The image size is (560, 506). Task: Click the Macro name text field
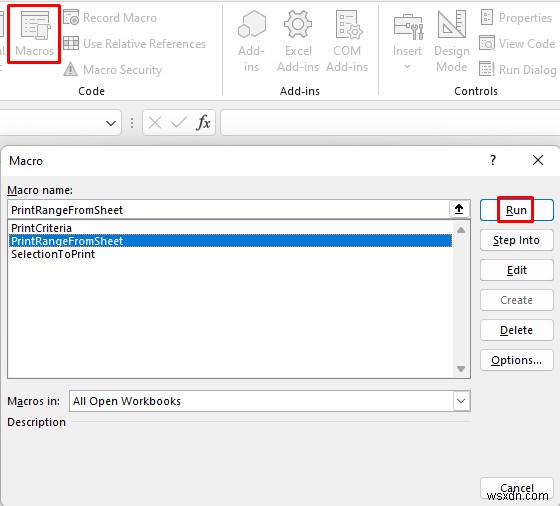tap(229, 210)
